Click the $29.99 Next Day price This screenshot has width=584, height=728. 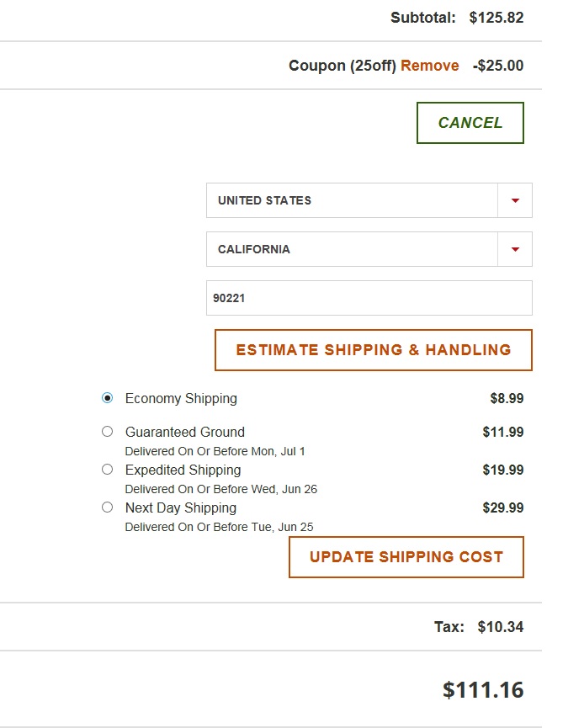(x=502, y=507)
